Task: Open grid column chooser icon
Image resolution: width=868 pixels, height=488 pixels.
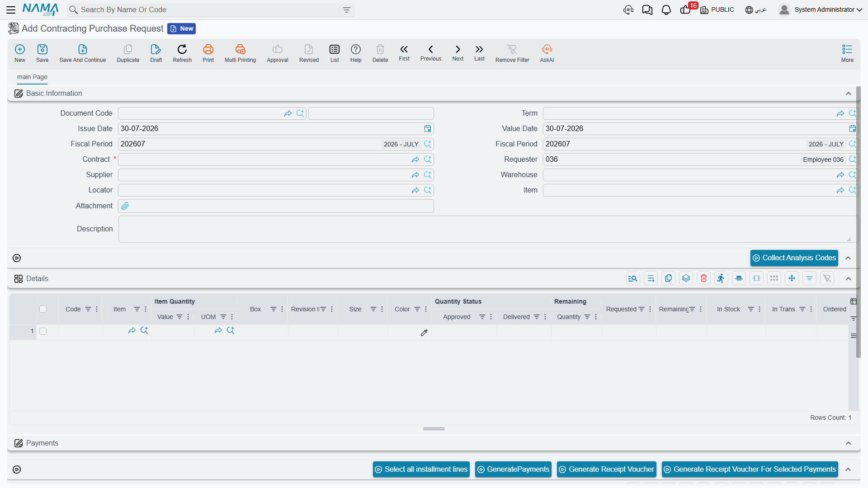Action: click(x=853, y=301)
